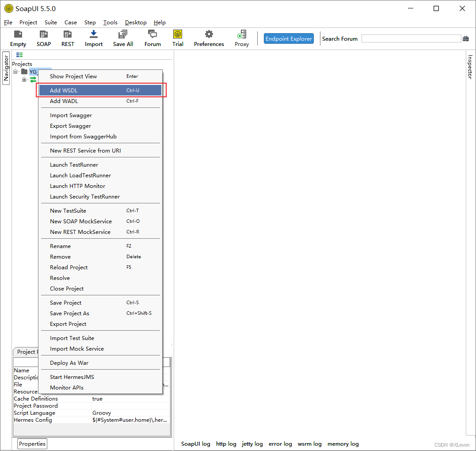Select Remove in context menu
The width and height of the screenshot is (476, 451).
[x=100, y=256]
